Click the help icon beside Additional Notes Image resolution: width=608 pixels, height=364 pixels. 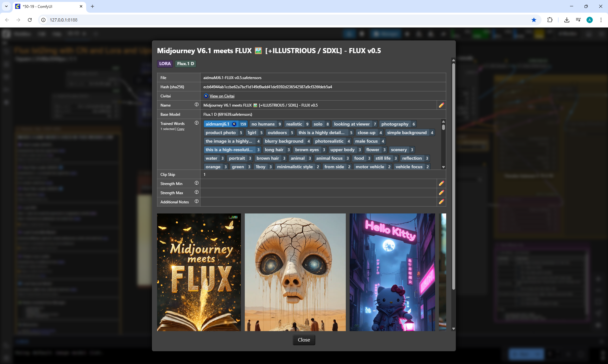tap(196, 201)
